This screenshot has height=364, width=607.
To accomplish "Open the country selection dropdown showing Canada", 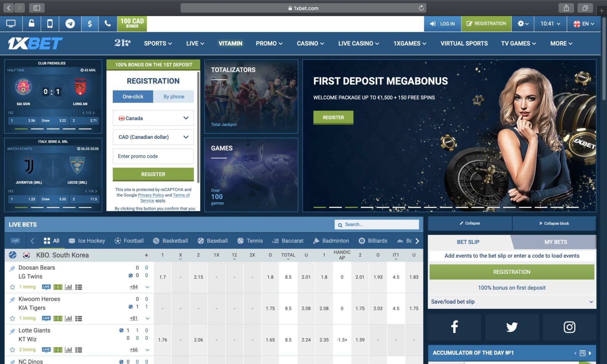I will [153, 118].
